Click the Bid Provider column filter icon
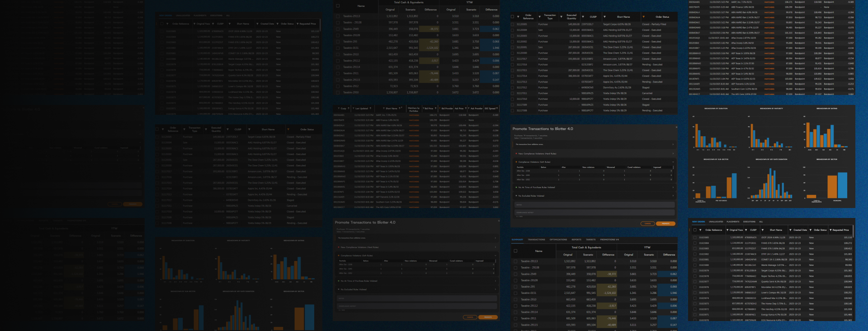This screenshot has width=868, height=331. (x=439, y=109)
